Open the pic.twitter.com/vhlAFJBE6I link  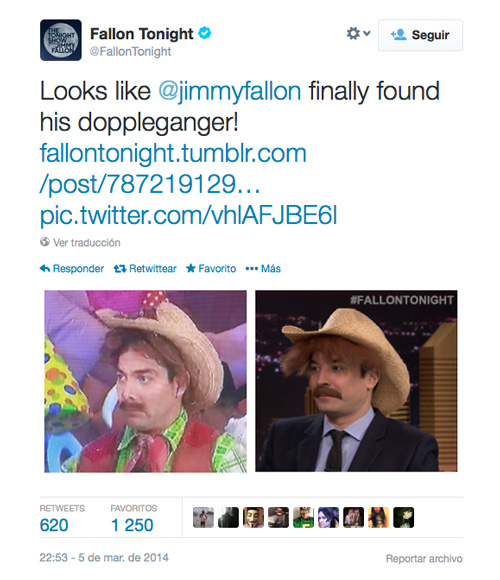(x=189, y=215)
